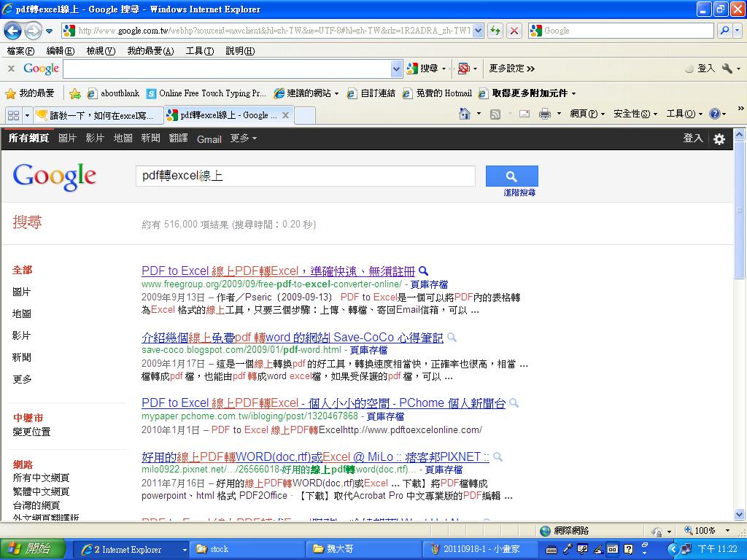Open Google toolbar wrench settings

coord(727,69)
